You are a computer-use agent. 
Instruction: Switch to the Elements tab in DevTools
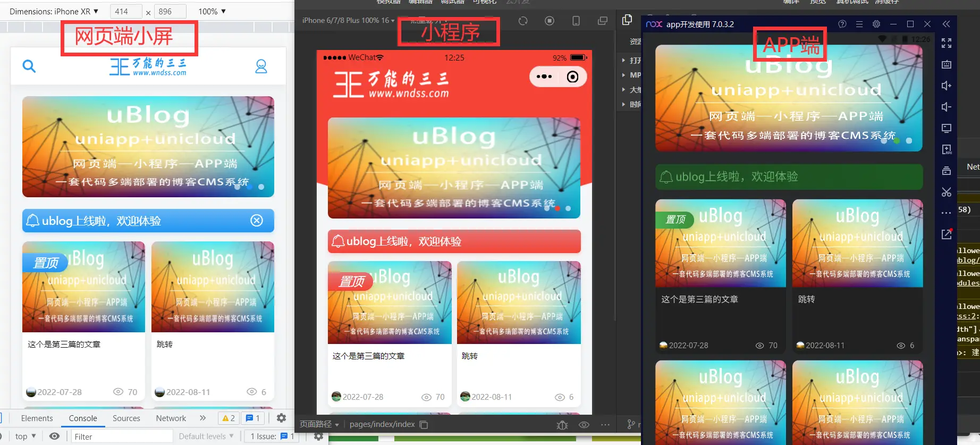click(x=37, y=418)
